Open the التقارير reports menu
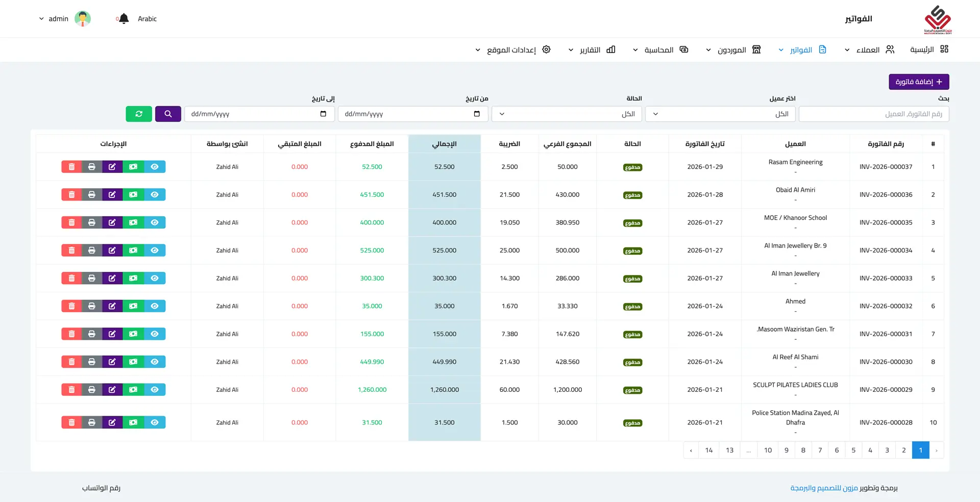 tap(592, 49)
